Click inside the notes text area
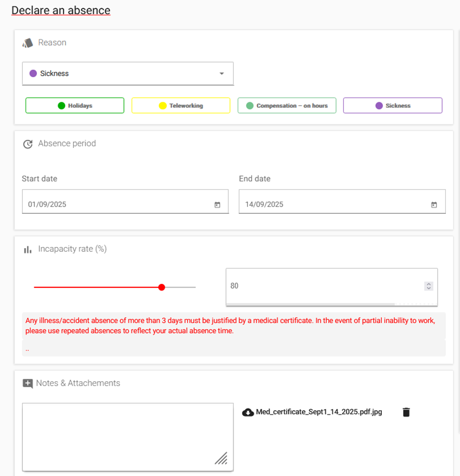 pyautogui.click(x=127, y=436)
